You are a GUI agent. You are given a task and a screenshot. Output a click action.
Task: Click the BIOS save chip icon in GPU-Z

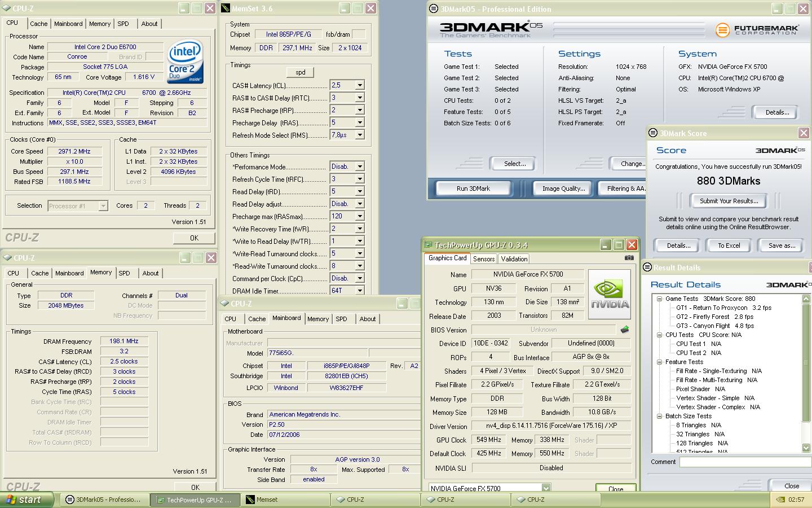624,330
